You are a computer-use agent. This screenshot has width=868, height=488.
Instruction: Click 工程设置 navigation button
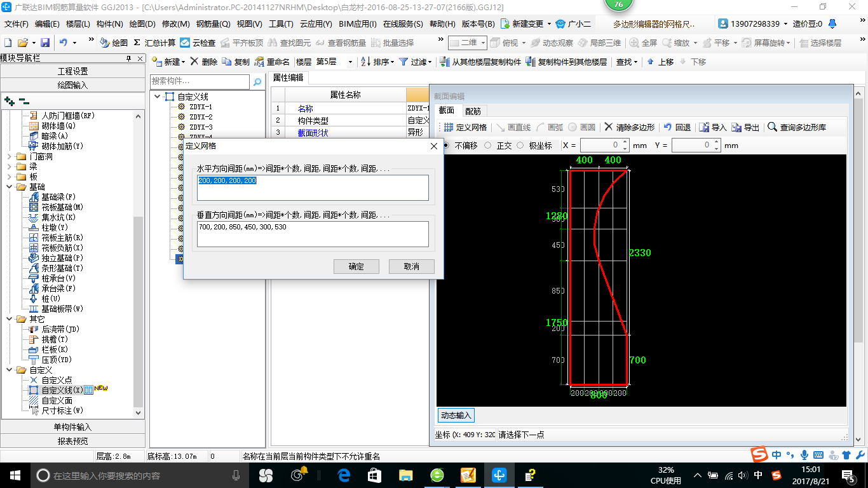tap(72, 71)
